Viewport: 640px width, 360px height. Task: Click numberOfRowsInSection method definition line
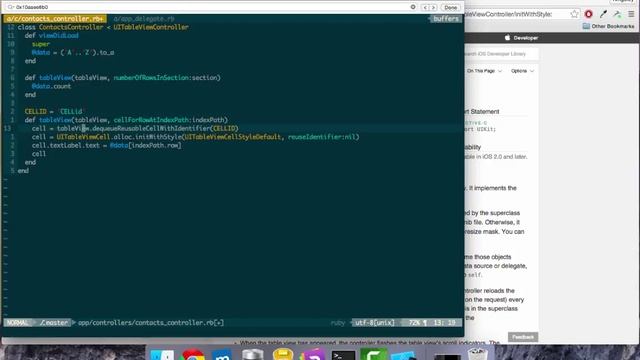click(x=122, y=78)
